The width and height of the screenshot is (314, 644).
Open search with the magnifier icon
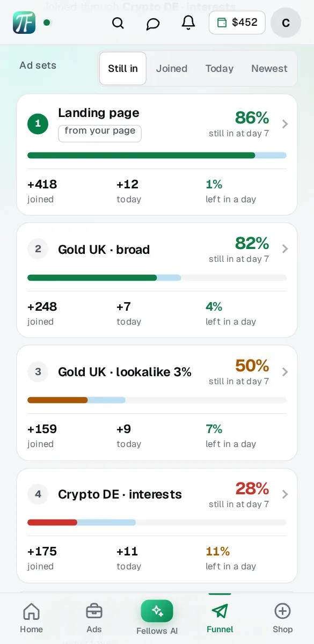118,23
